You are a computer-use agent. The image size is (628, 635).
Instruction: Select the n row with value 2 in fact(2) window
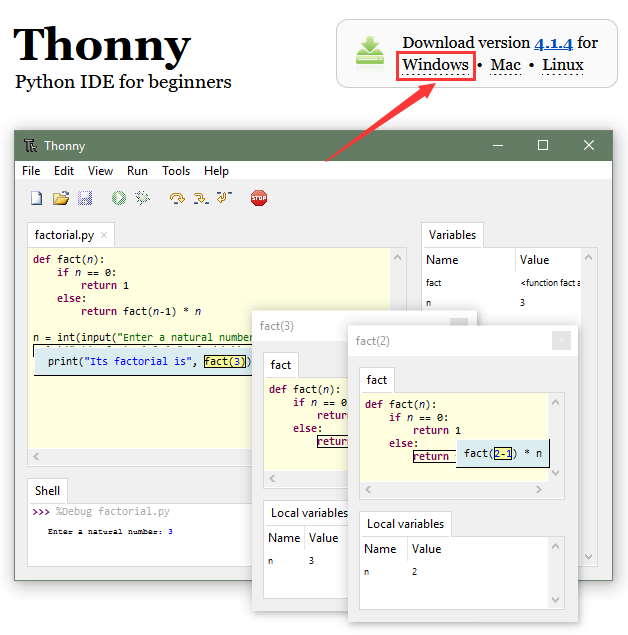click(x=455, y=572)
